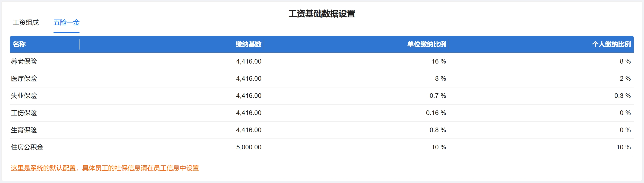Click the 缴纳基数 column header

[x=248, y=44]
